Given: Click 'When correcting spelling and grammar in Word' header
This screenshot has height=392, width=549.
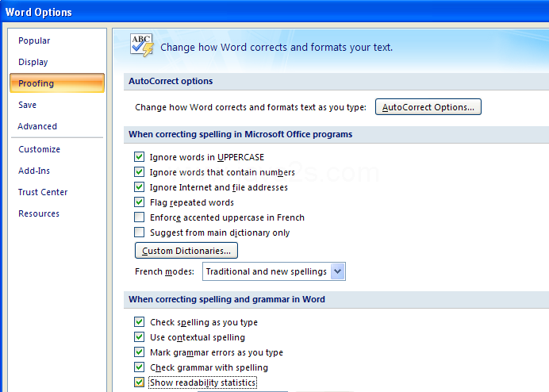Looking at the screenshot, I should tap(336, 299).
